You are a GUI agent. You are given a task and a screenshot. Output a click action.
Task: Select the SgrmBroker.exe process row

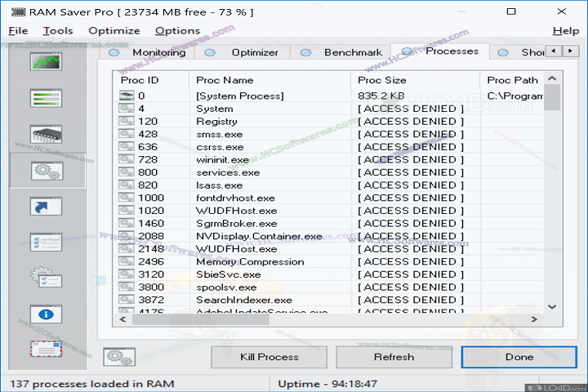point(328,223)
